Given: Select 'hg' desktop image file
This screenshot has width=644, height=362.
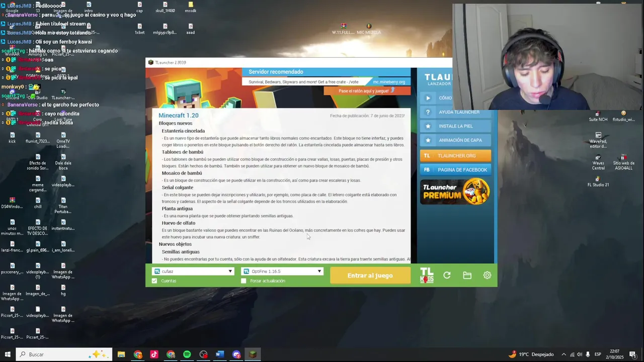Looking at the screenshot, I should [63, 290].
